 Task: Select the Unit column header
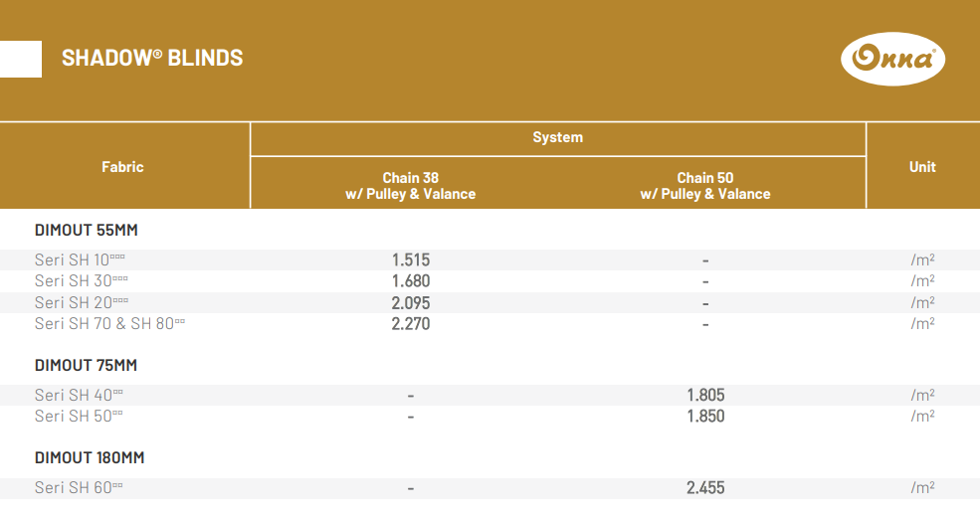922,167
